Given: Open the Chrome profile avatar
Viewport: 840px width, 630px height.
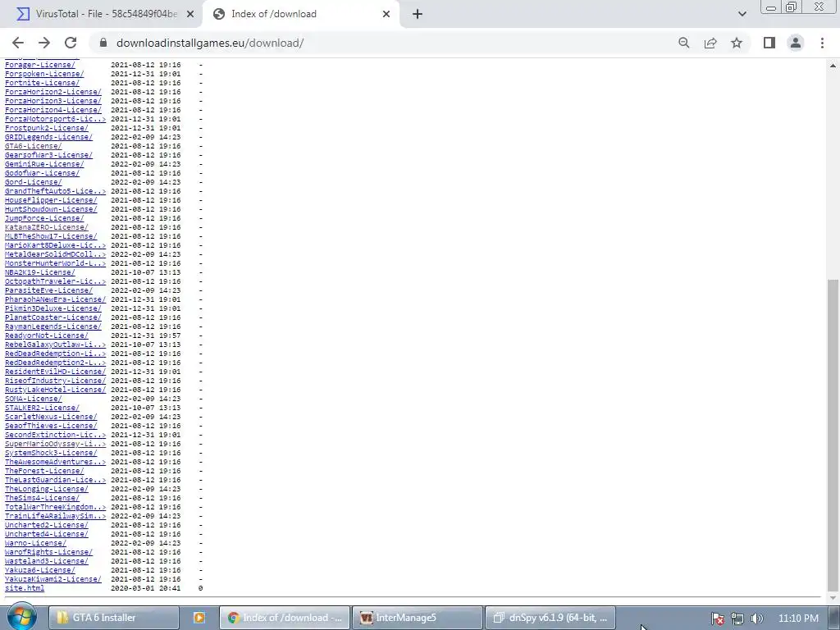Looking at the screenshot, I should click(796, 43).
